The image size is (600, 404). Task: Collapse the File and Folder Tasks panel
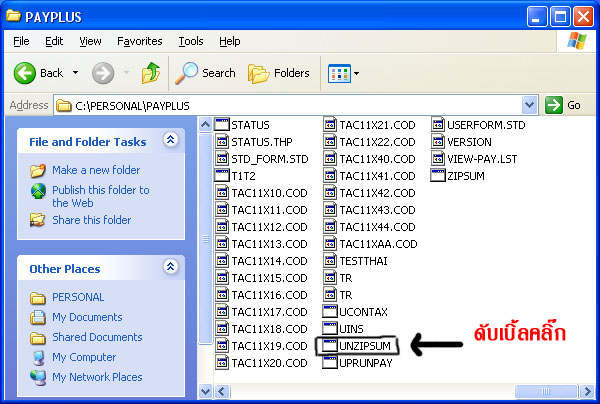(171, 140)
